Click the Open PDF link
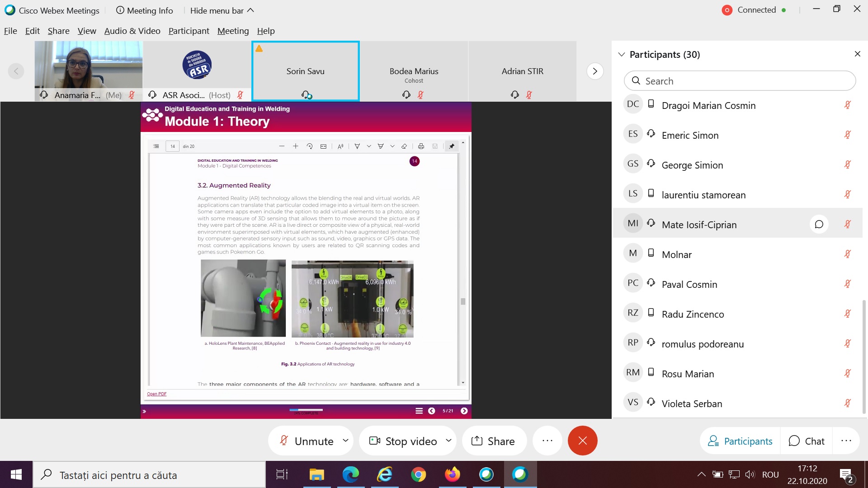The image size is (868, 488). pyautogui.click(x=156, y=394)
